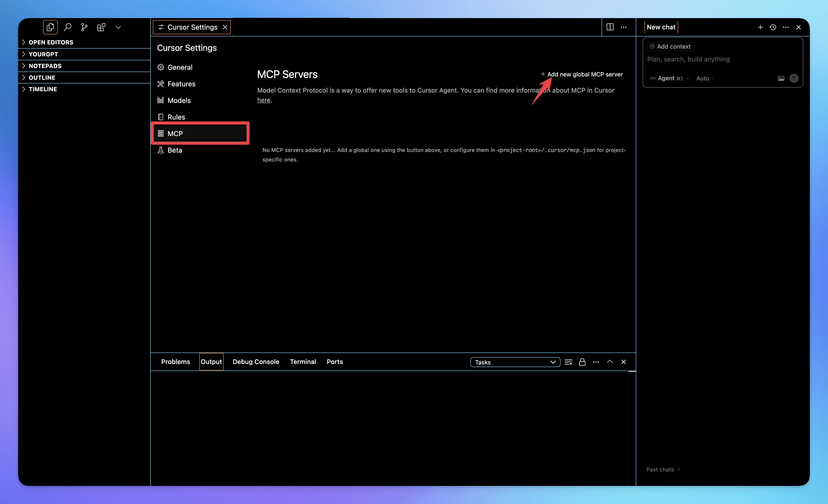Expand the OPEN EDITORS section
Image resolution: width=828 pixels, height=504 pixels.
click(x=84, y=42)
